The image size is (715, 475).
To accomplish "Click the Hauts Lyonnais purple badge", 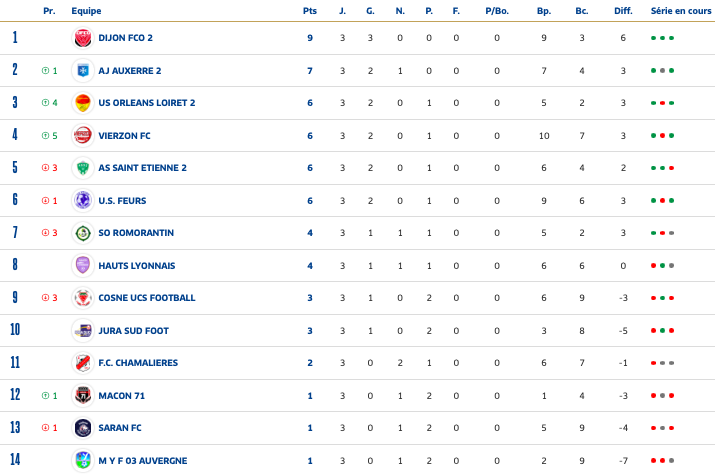I will coord(83,266).
